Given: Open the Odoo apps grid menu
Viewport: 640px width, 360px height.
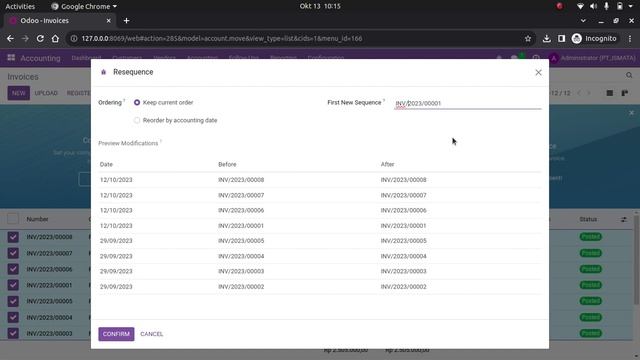Looking at the screenshot, I should (x=11, y=58).
